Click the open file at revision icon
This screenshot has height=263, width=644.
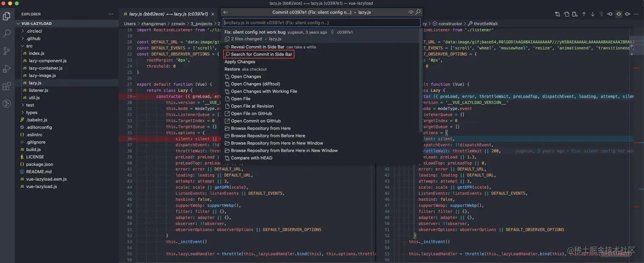point(575,14)
